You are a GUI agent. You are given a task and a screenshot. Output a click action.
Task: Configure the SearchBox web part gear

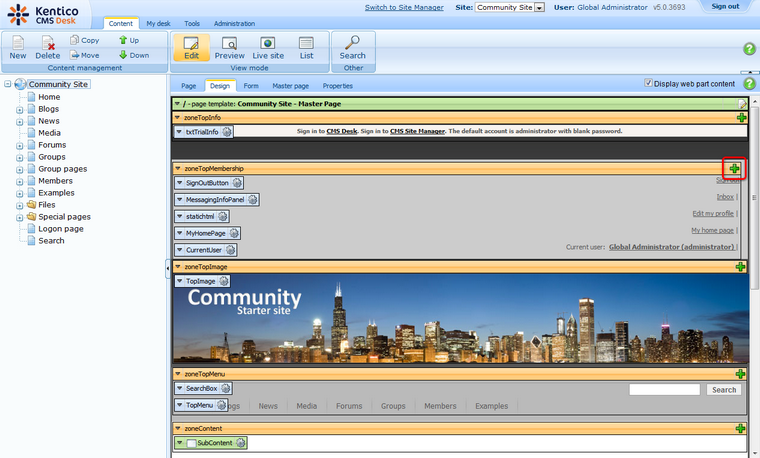tap(225, 388)
